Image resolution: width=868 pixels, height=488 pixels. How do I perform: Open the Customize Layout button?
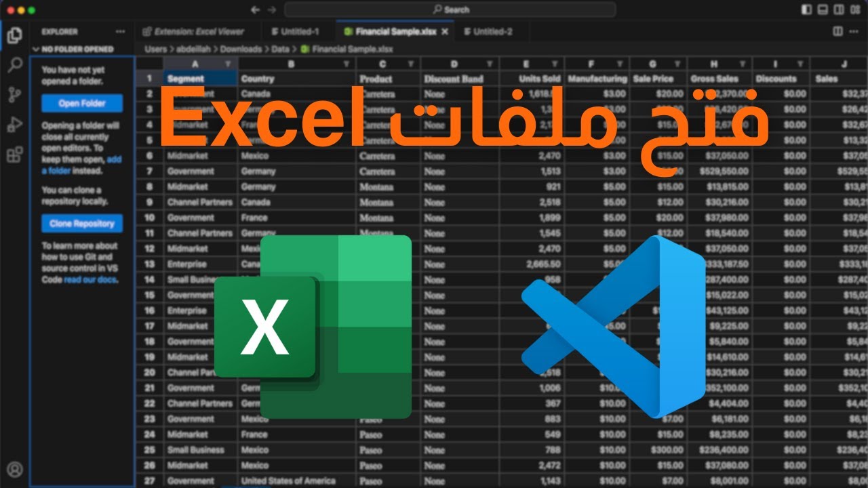click(x=855, y=9)
